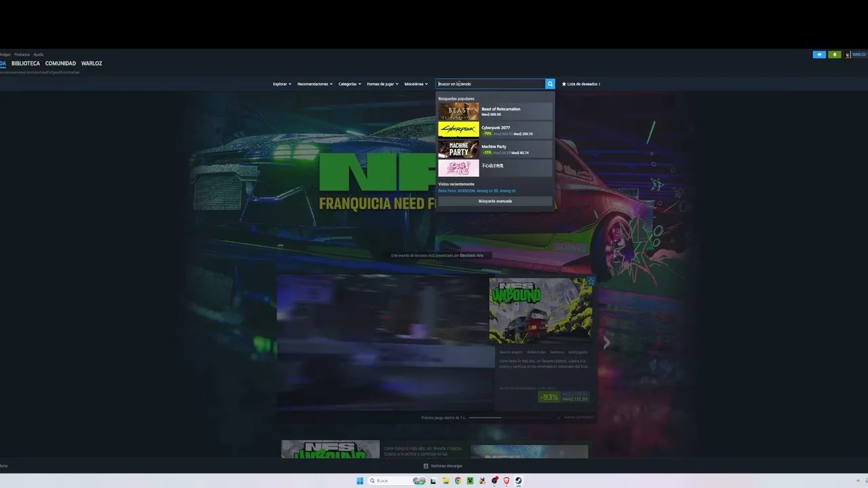The width and height of the screenshot is (868, 488).
Task: Open the Categorías dropdown
Action: [x=350, y=84]
